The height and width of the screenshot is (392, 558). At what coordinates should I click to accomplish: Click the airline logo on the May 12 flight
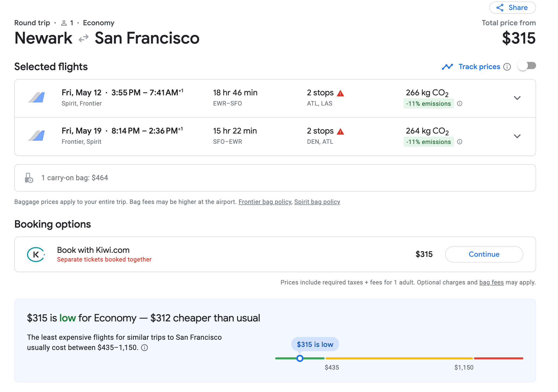tap(37, 98)
